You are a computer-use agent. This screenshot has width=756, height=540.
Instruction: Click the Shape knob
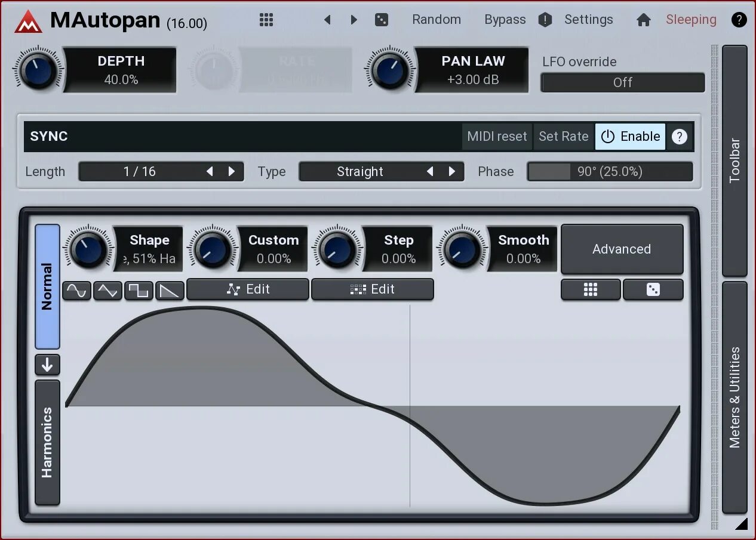(88, 249)
